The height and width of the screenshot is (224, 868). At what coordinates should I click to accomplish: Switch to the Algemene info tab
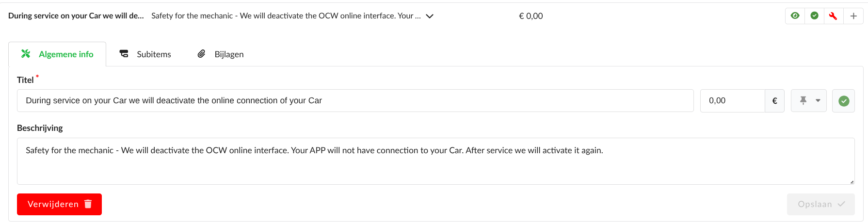tap(57, 54)
